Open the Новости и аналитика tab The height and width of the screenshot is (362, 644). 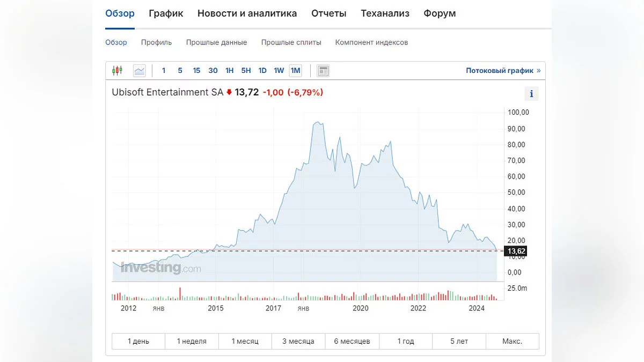pyautogui.click(x=247, y=13)
